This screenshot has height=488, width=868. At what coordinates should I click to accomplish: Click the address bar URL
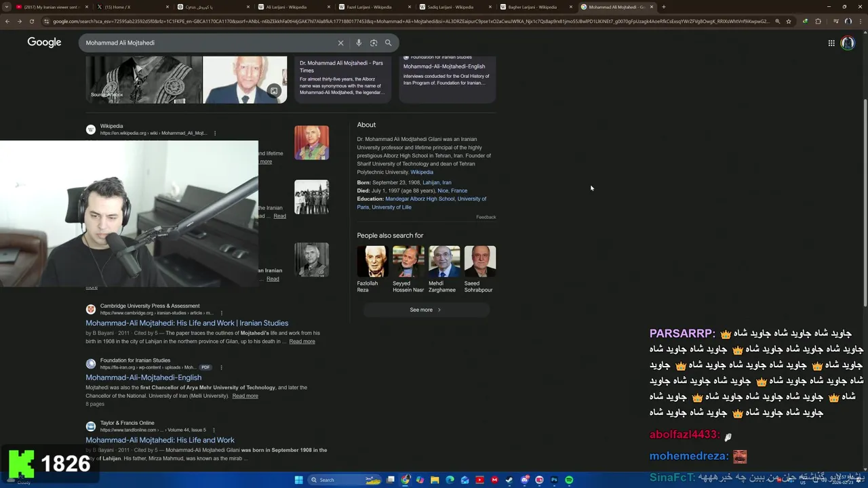(410, 21)
